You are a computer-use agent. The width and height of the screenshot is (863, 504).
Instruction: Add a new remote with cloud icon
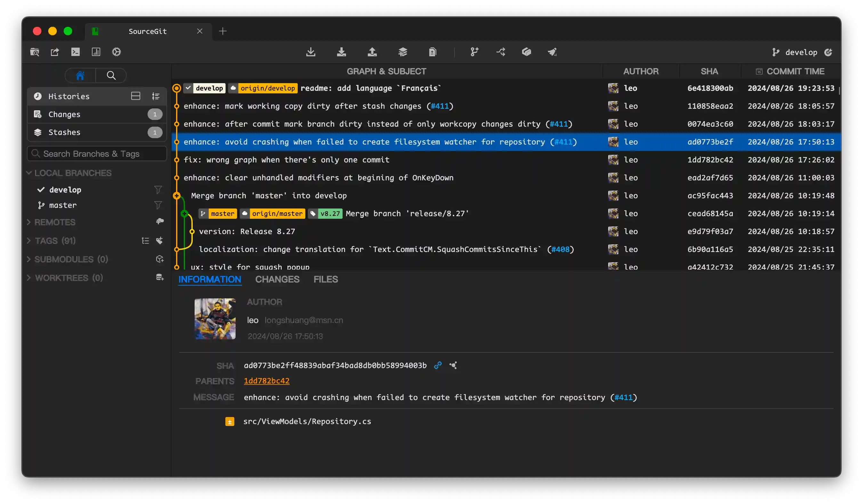click(x=160, y=222)
